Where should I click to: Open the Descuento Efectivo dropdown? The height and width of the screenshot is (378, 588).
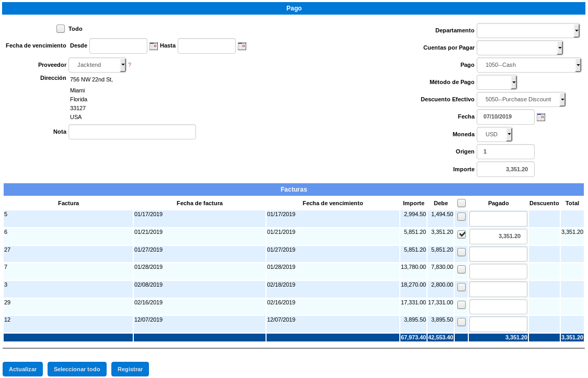pyautogui.click(x=521, y=99)
